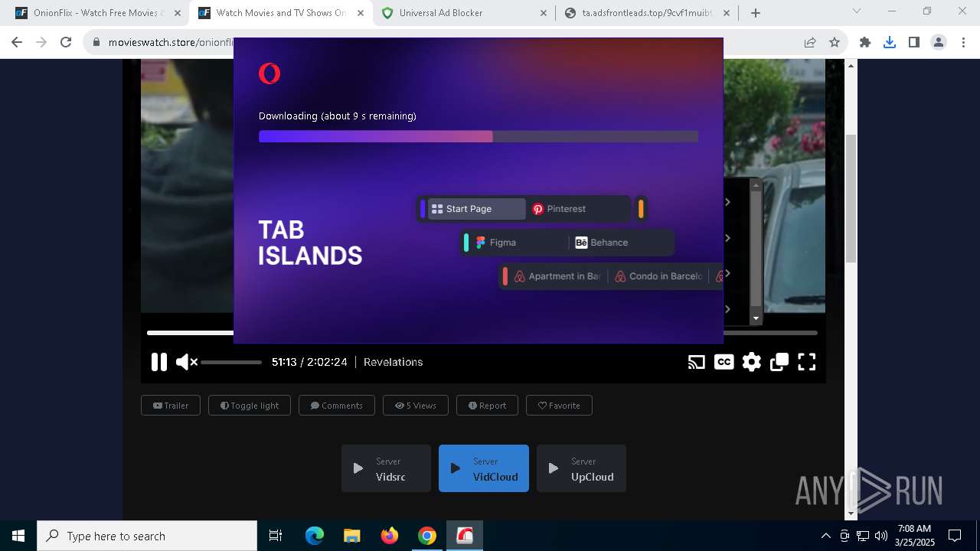Bookmark this page star icon
The image size is (980, 551).
(x=835, y=43)
